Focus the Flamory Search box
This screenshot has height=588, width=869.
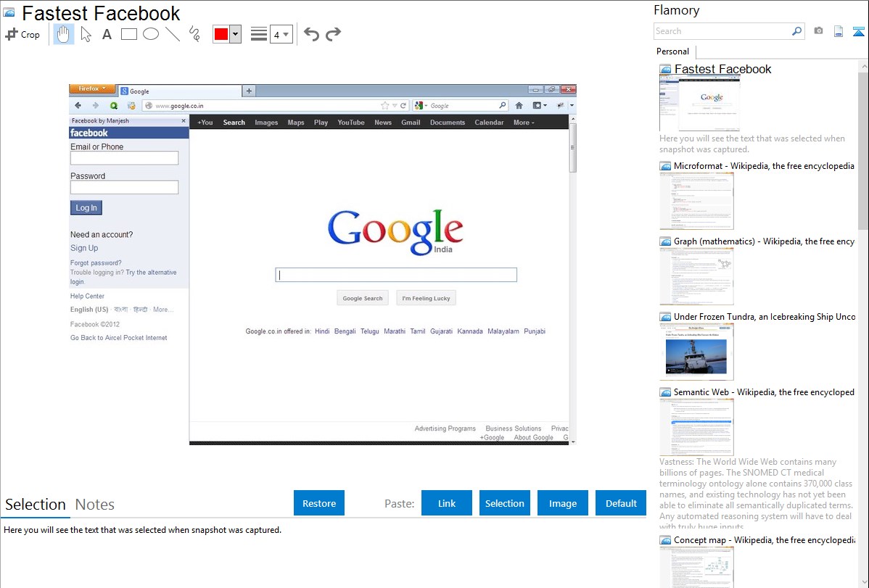722,31
